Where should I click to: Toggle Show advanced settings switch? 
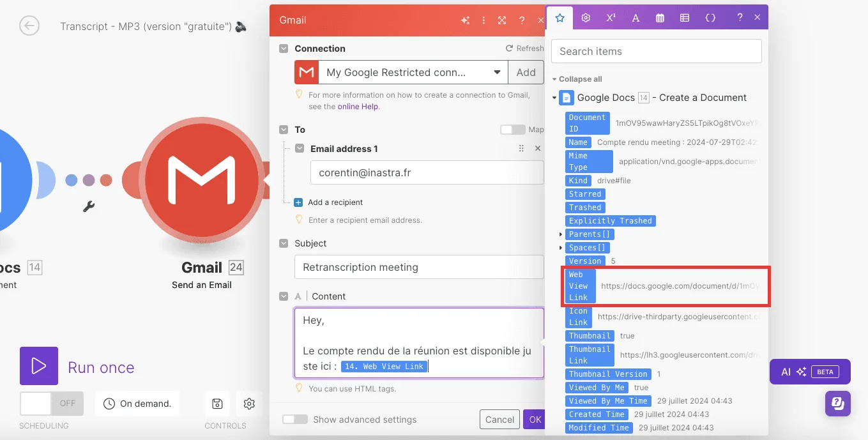294,420
